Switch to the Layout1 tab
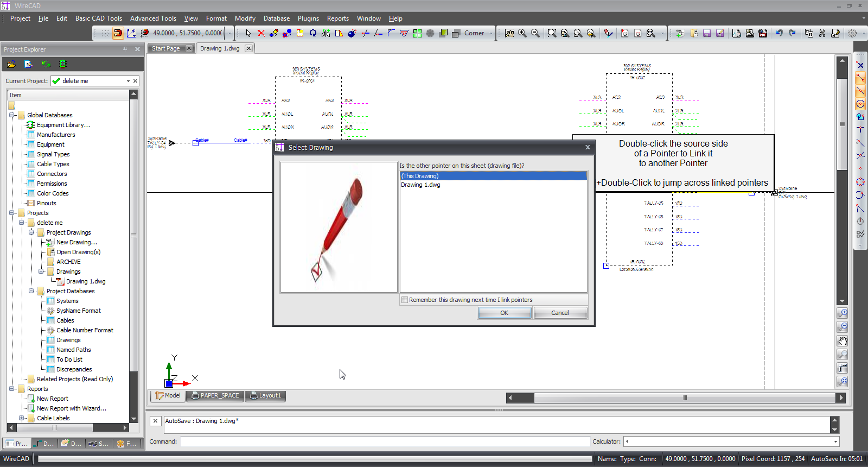 click(x=265, y=395)
